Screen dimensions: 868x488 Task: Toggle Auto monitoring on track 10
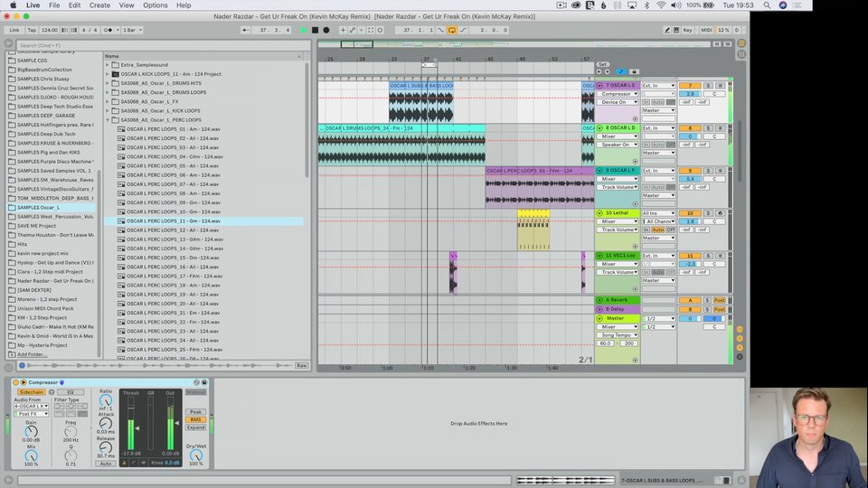click(657, 230)
